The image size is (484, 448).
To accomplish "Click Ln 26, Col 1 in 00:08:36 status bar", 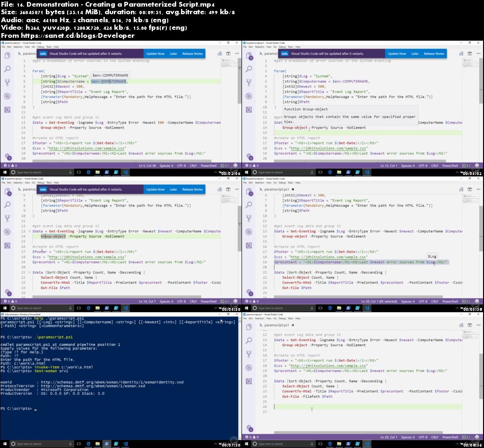I will coord(389,437).
